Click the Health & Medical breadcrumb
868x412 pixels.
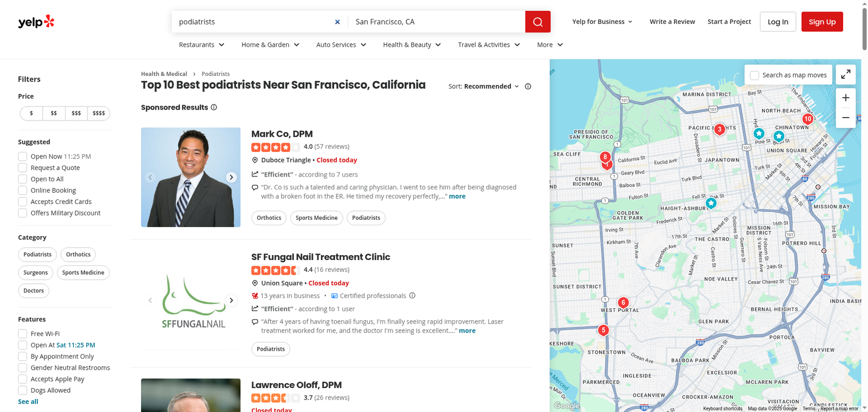pos(164,74)
